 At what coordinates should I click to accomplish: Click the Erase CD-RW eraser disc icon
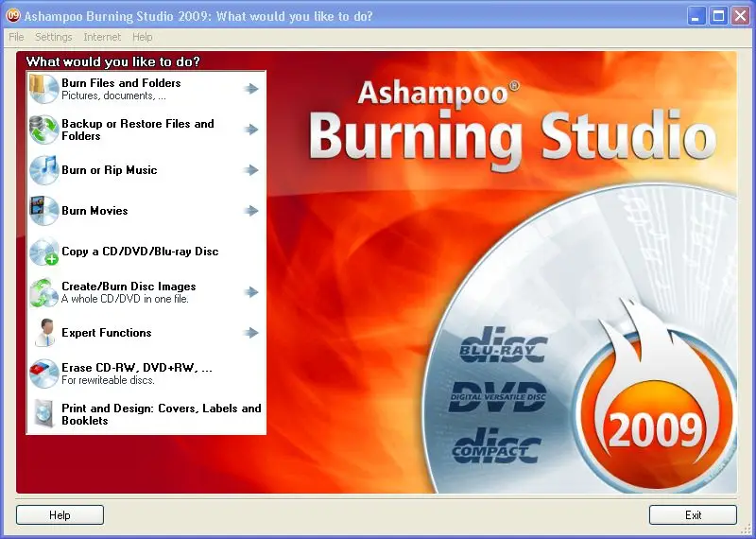pyautogui.click(x=43, y=374)
